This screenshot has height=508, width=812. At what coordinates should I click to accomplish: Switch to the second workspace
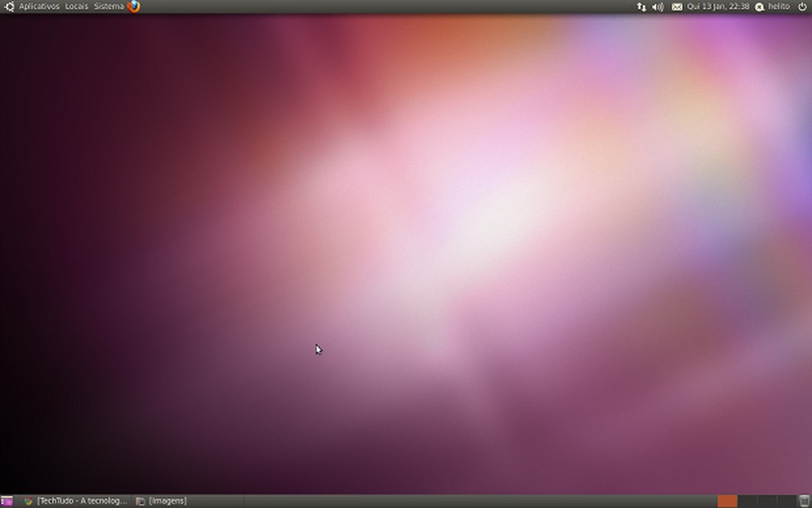coord(748,501)
